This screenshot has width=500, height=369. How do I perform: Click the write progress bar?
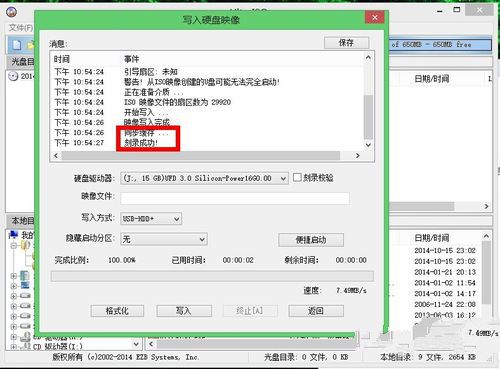tap(212, 276)
